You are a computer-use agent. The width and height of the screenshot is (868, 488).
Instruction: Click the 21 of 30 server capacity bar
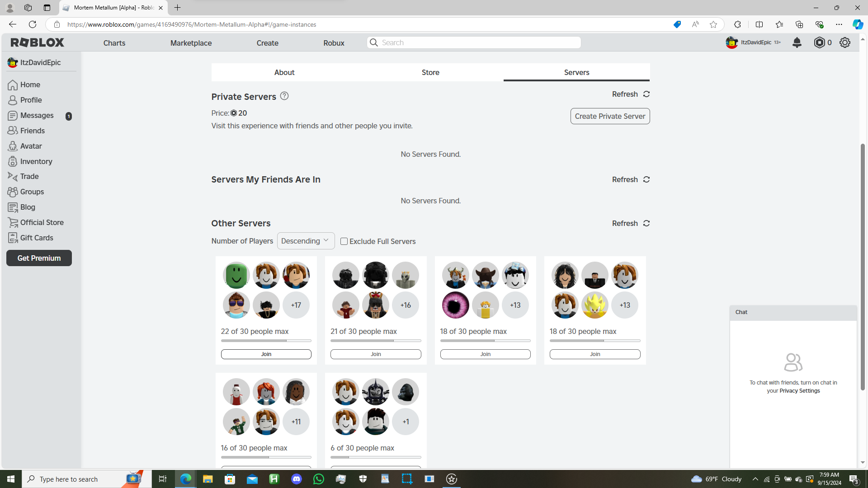coord(376,341)
